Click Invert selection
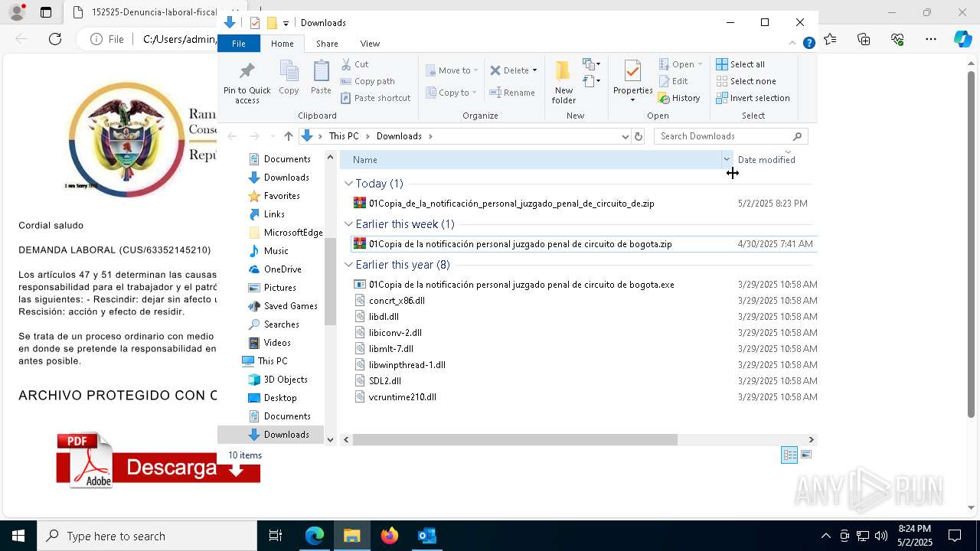 coord(753,98)
